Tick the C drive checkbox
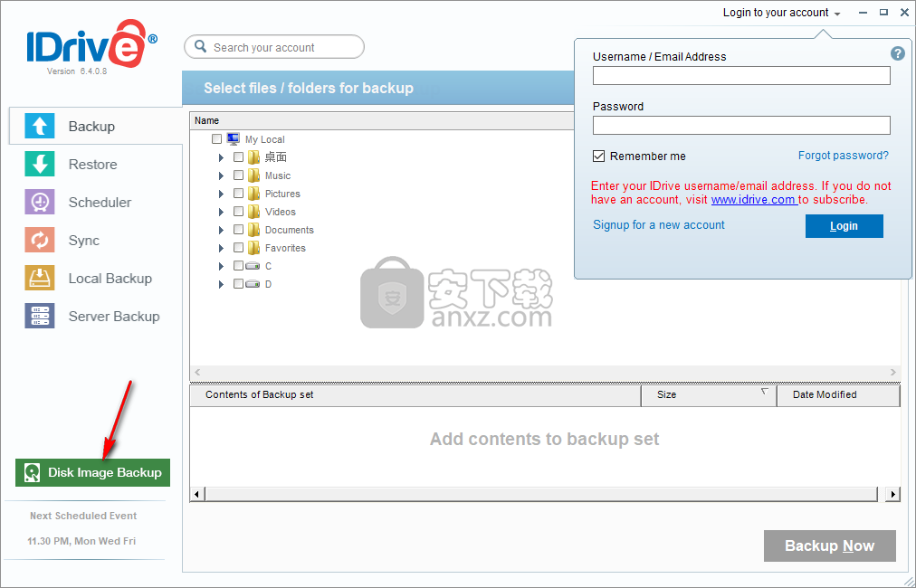Screen dimensions: 916x588 click(238, 266)
